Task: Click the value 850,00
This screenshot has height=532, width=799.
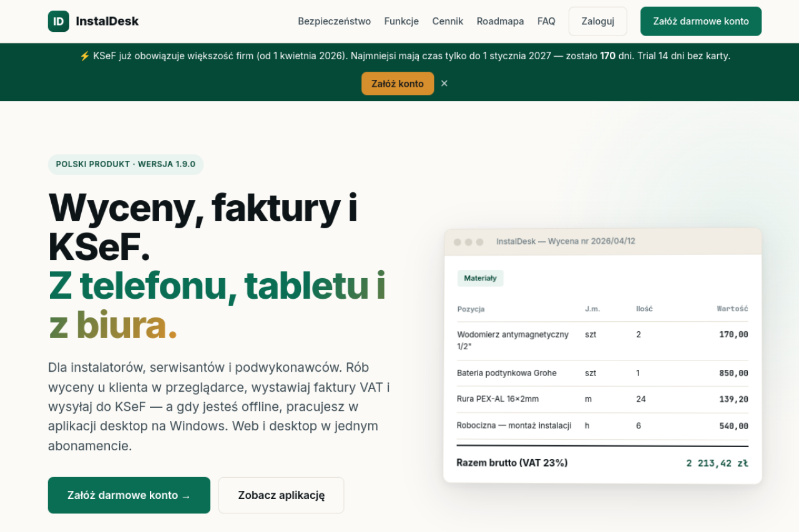Action: (x=733, y=373)
